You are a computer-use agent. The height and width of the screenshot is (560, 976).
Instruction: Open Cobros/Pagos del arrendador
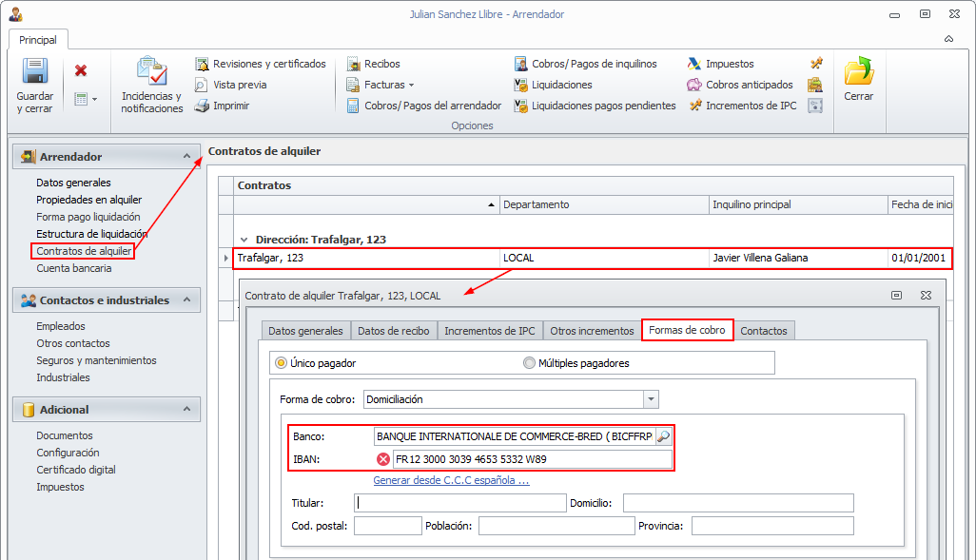(x=424, y=106)
